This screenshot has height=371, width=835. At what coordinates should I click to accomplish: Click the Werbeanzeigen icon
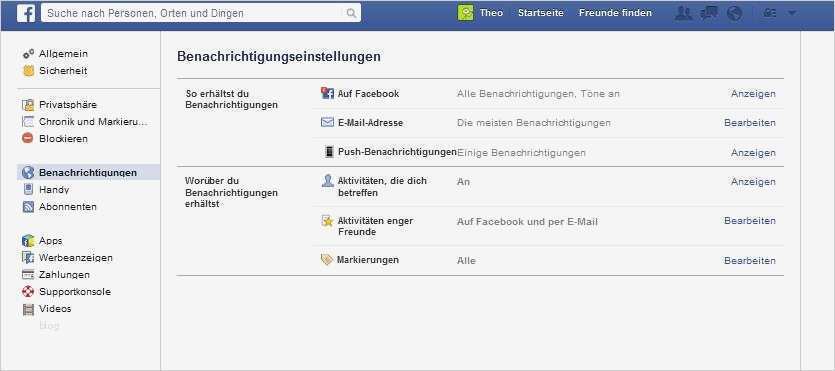coord(28,258)
